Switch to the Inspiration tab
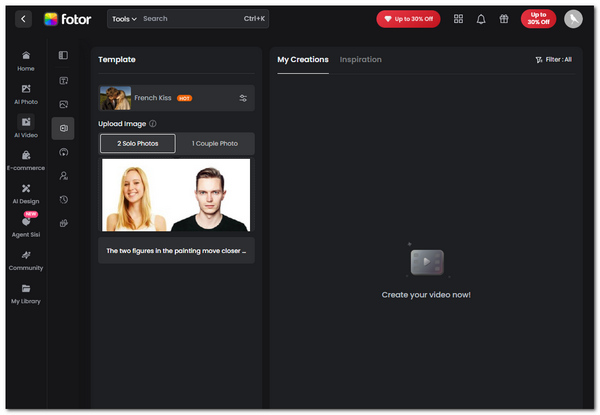600x415 pixels. point(360,60)
